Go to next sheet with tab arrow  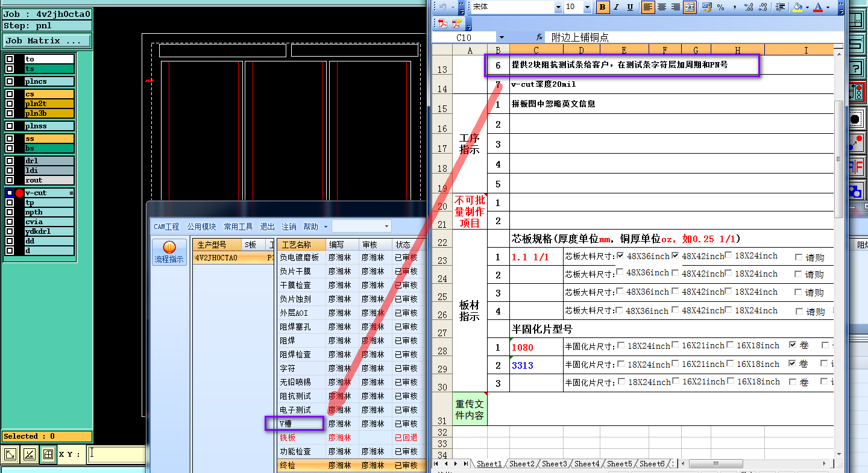[456, 463]
